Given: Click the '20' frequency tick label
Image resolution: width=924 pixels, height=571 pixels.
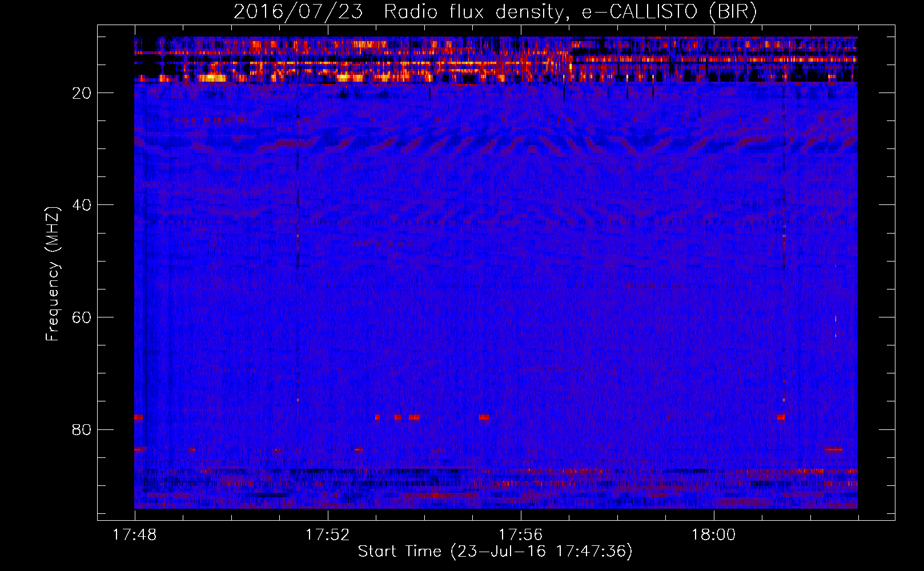Looking at the screenshot, I should tap(82, 93).
